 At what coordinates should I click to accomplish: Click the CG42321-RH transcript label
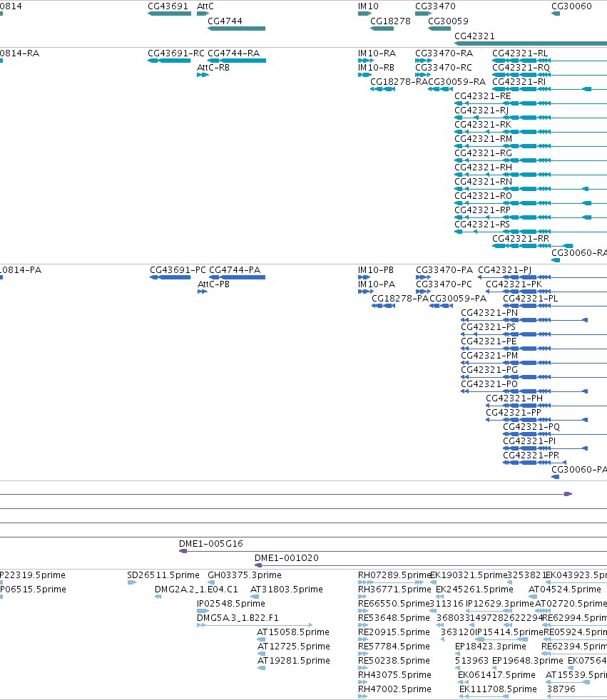484,168
